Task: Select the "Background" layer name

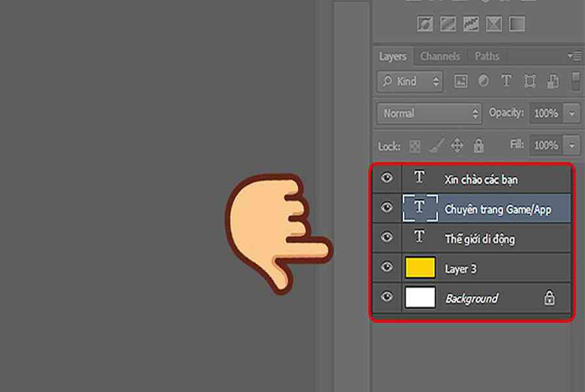Action: point(472,298)
